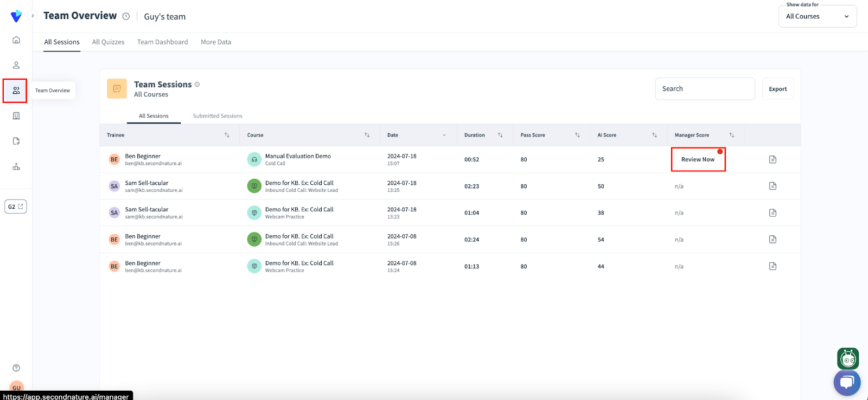The width and height of the screenshot is (868, 400).
Task: Expand the sidebar with the chevron arrow
Action: [33, 16]
